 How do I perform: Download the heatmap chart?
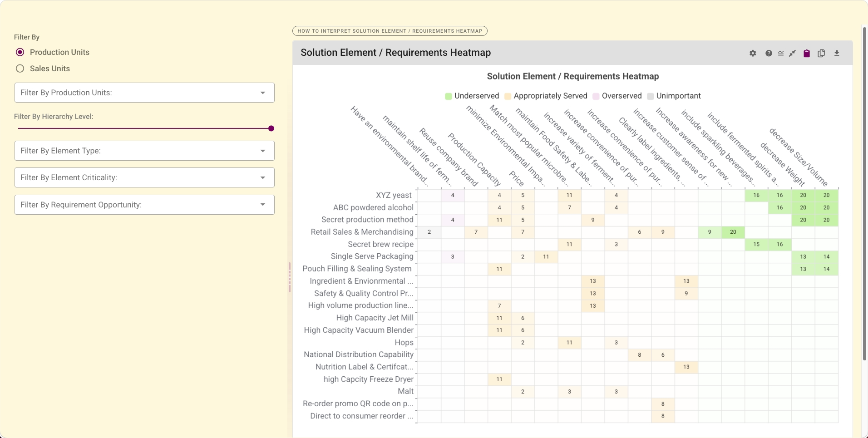pos(837,53)
